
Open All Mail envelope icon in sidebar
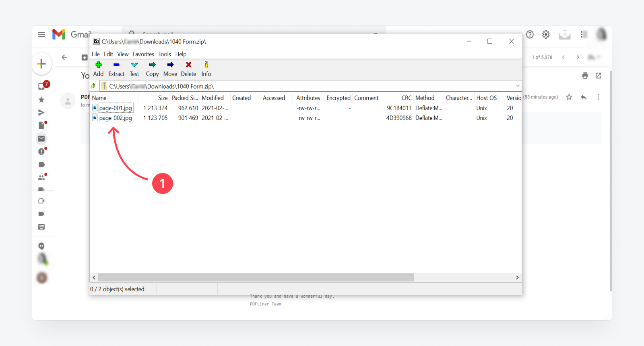[x=41, y=138]
